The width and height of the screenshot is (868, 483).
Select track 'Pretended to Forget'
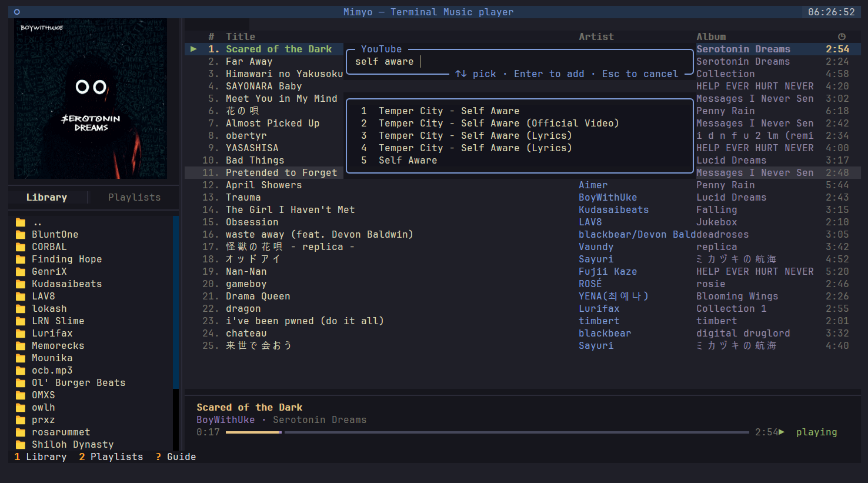282,173
